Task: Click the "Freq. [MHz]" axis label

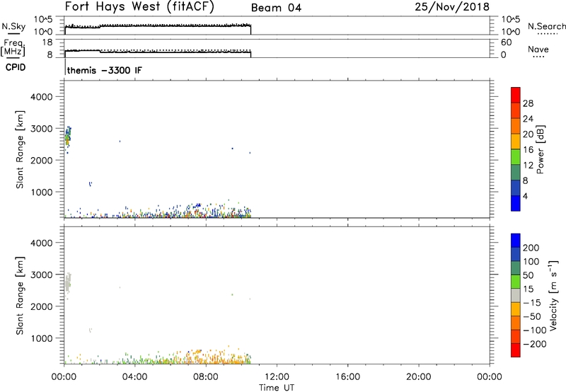Action: coord(13,47)
